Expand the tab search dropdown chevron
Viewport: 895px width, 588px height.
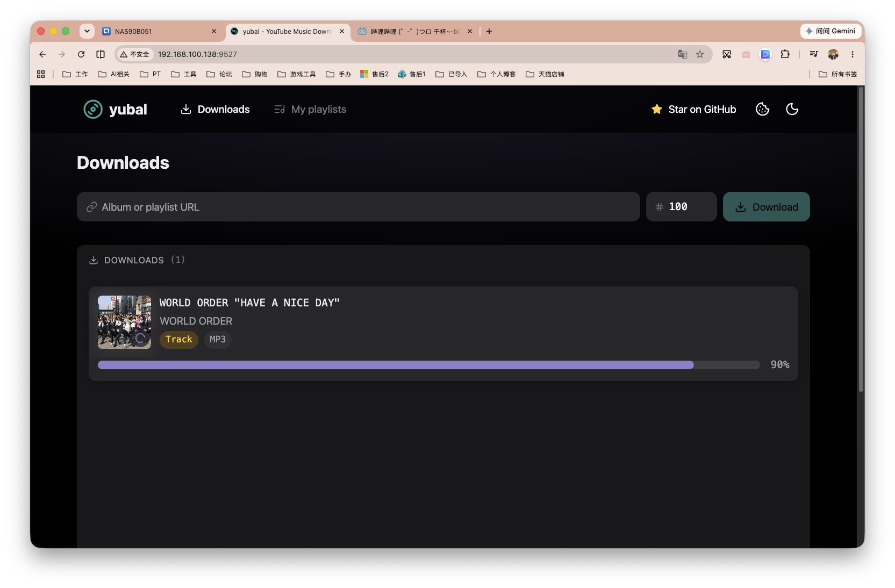[87, 31]
